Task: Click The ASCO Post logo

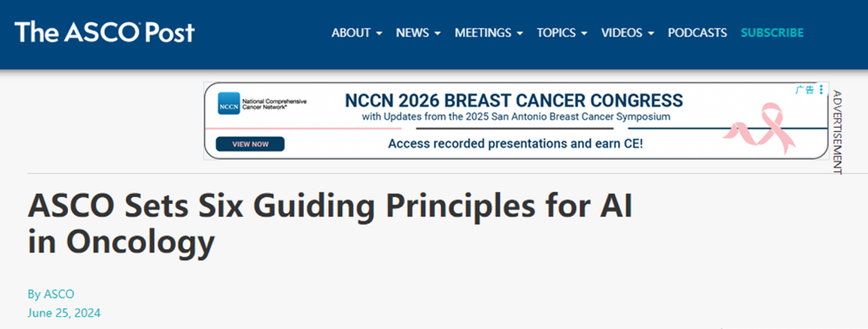Action: [x=105, y=33]
